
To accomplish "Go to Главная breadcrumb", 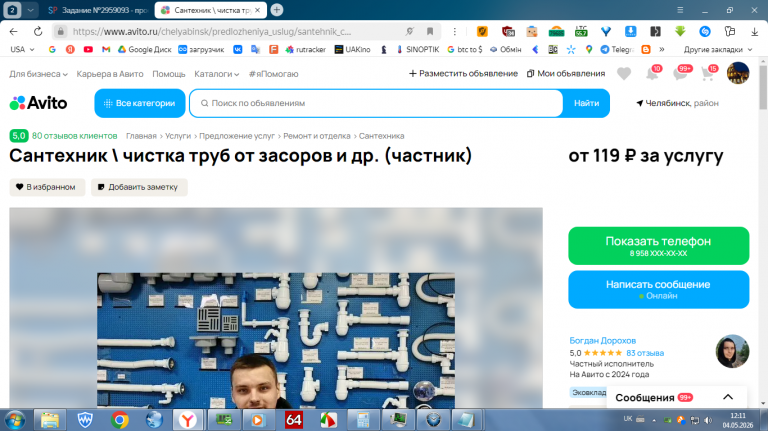I will click(141, 136).
